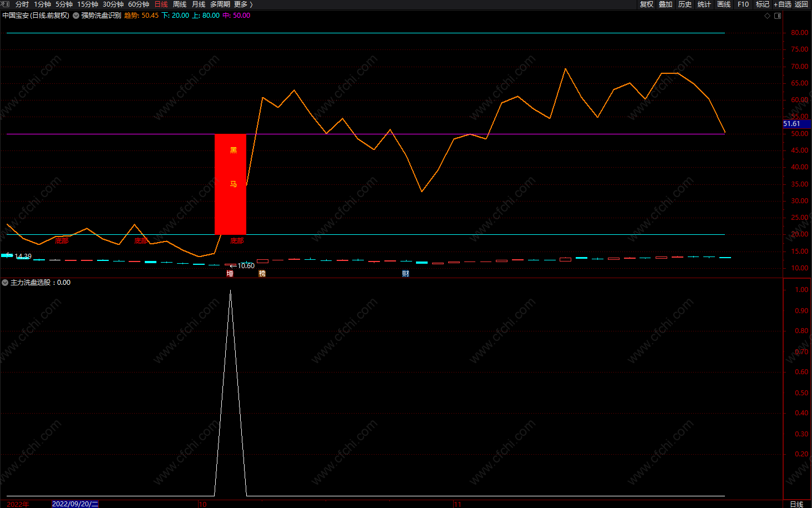The image size is (812, 508).
Task: Toggle 复权 price adjustment
Action: (x=647, y=4)
